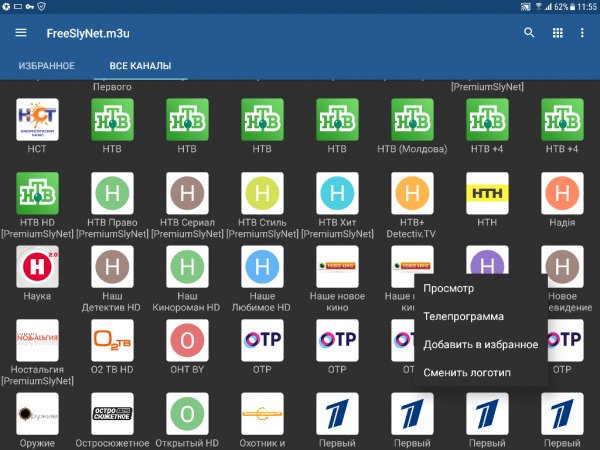Choose Телепрограмма in the context menu

[463, 316]
